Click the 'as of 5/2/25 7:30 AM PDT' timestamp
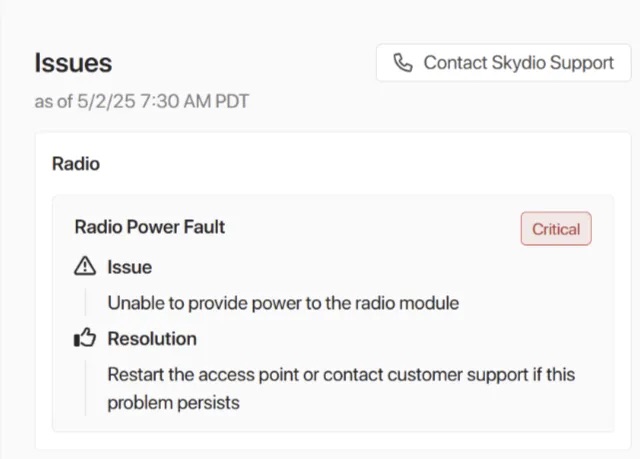 tap(142, 101)
